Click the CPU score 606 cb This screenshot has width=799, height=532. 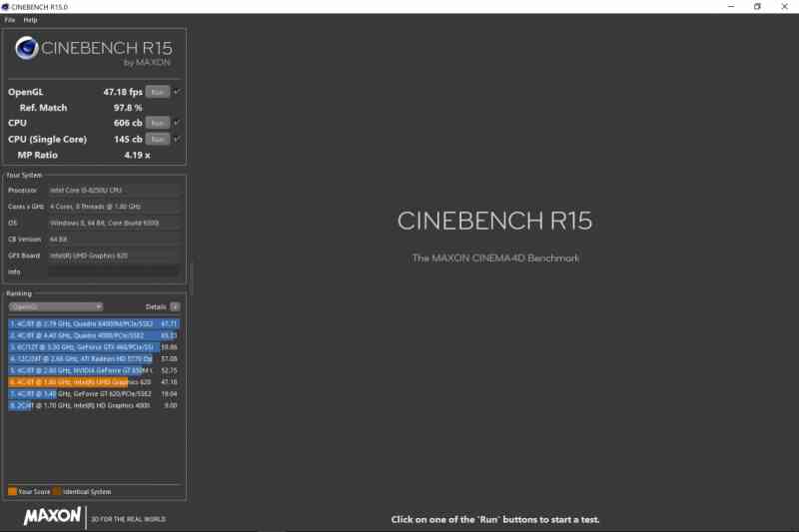[128, 123]
